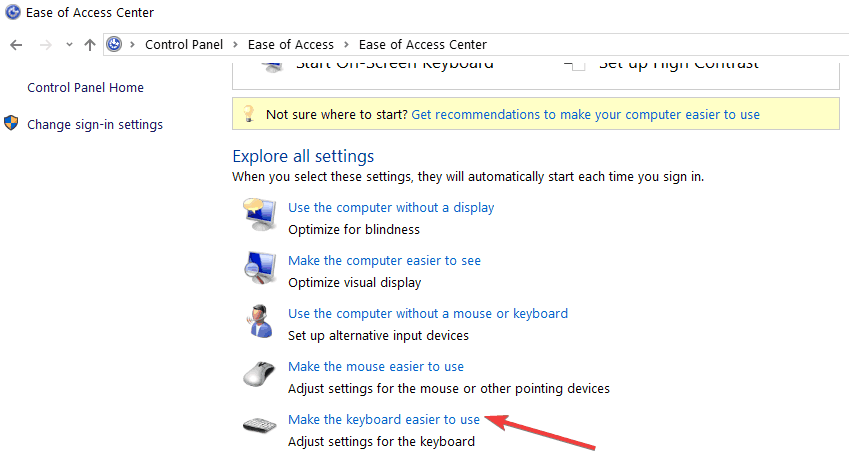Go back with the left arrow
The image size is (849, 462).
point(16,45)
